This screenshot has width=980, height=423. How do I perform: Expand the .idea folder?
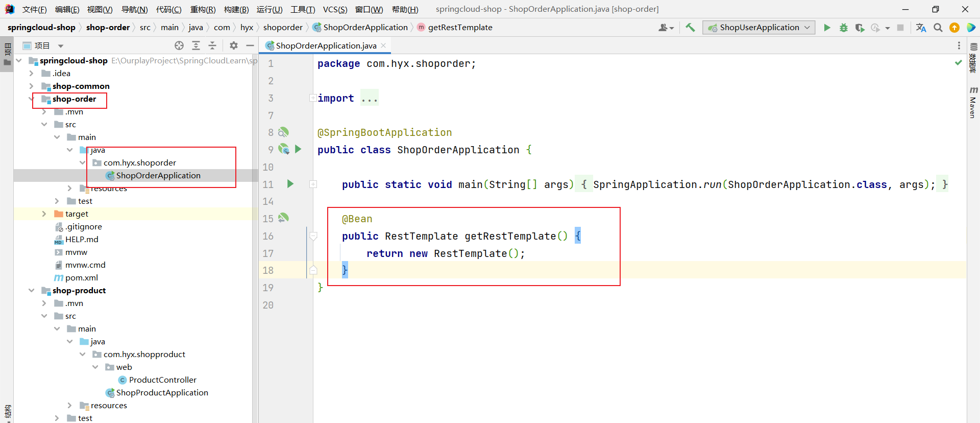[31, 73]
